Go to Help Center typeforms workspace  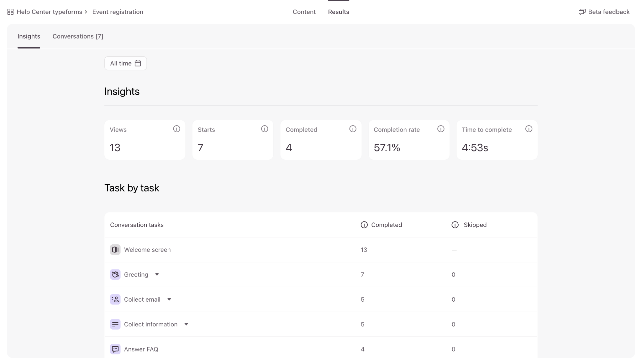coord(49,12)
